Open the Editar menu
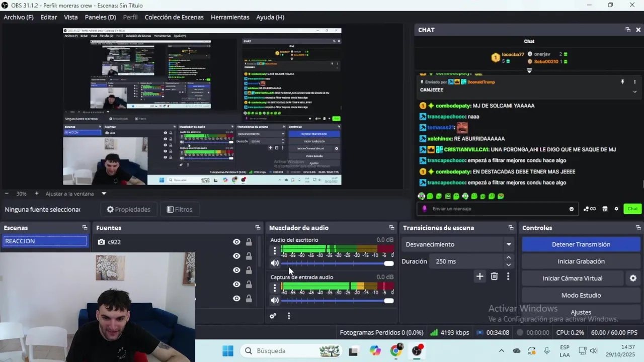The image size is (644, 362). pyautogui.click(x=49, y=17)
